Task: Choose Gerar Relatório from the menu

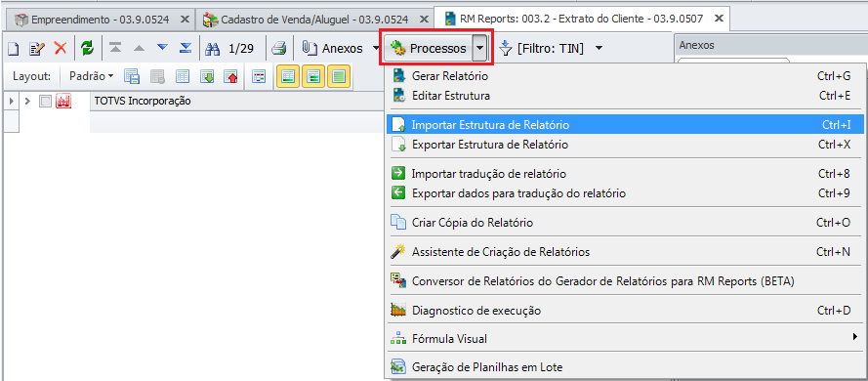Action: pos(625,76)
